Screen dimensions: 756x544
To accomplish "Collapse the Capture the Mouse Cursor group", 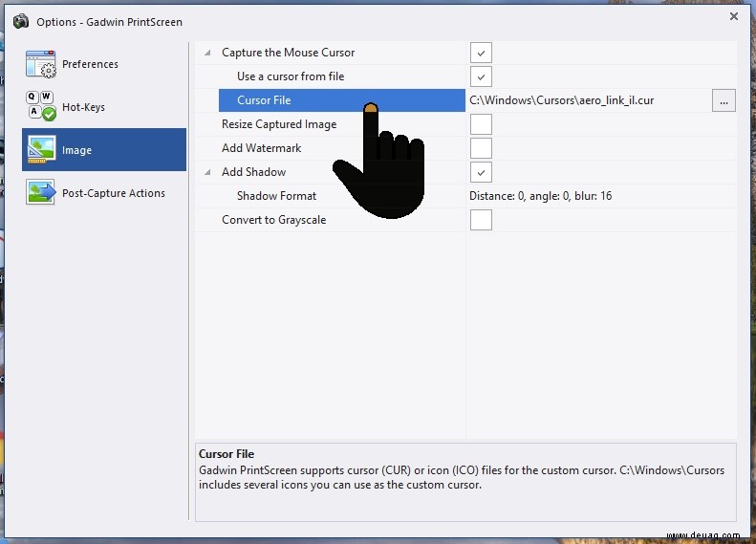I will coord(207,53).
